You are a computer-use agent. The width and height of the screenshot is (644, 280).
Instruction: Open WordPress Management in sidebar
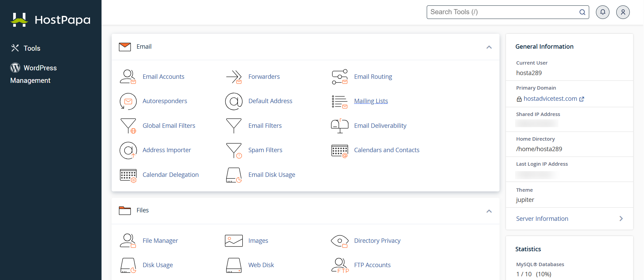pyautogui.click(x=34, y=74)
